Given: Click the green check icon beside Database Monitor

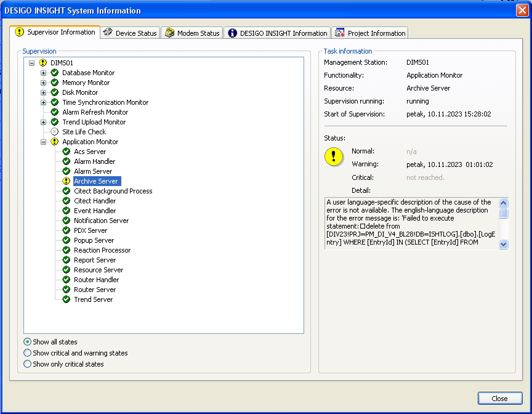Looking at the screenshot, I should [x=55, y=73].
